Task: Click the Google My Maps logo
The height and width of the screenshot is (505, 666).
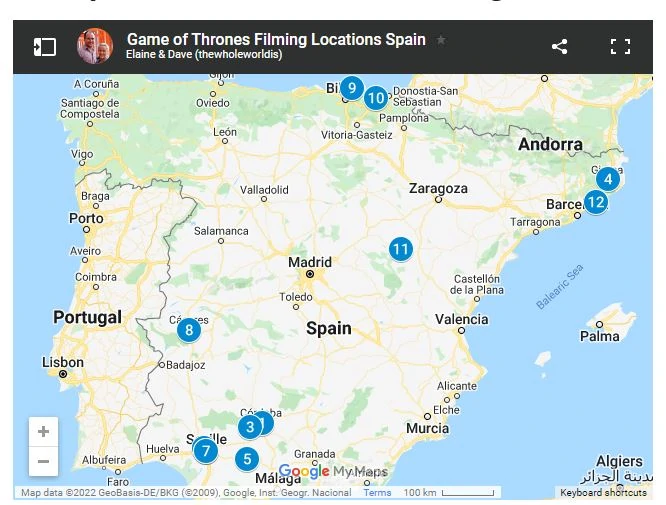Action: pyautogui.click(x=333, y=471)
